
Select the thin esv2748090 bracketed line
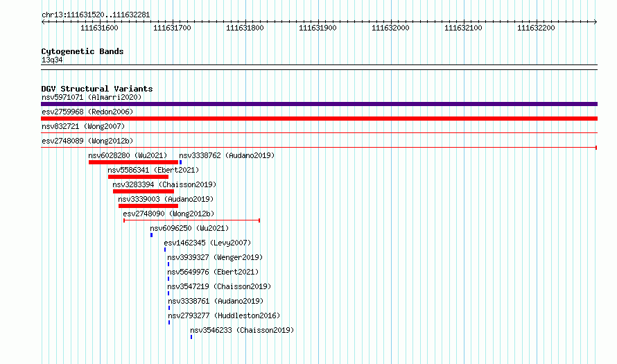pyautogui.click(x=191, y=220)
